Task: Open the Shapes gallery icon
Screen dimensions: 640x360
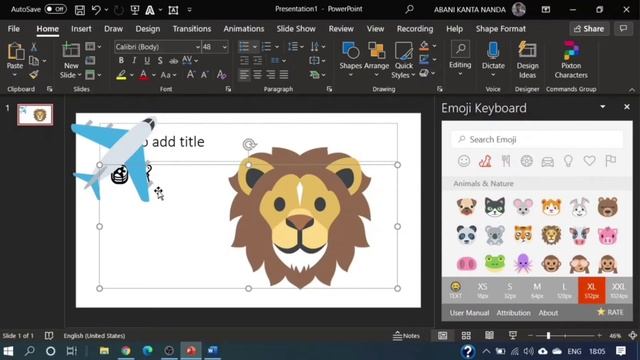Action: (350, 51)
